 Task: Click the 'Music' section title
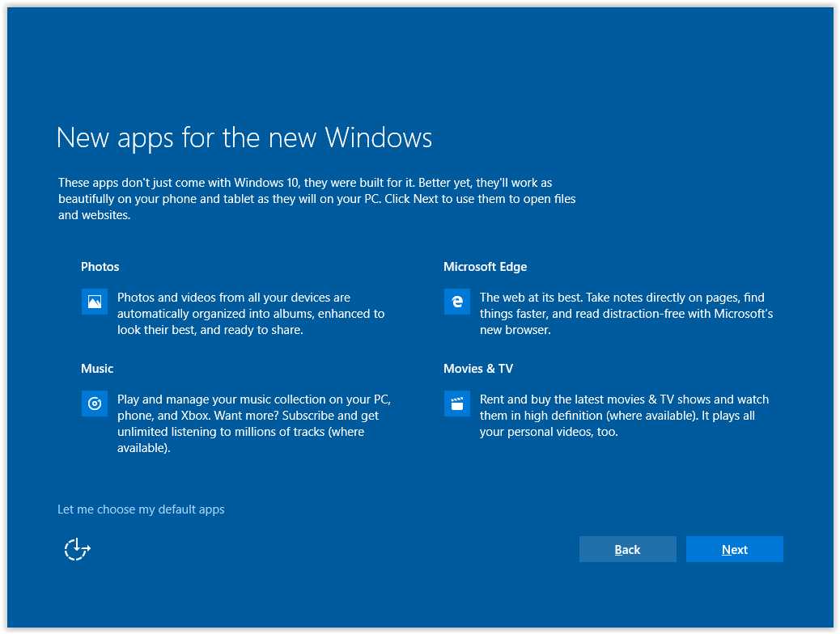pyautogui.click(x=97, y=369)
